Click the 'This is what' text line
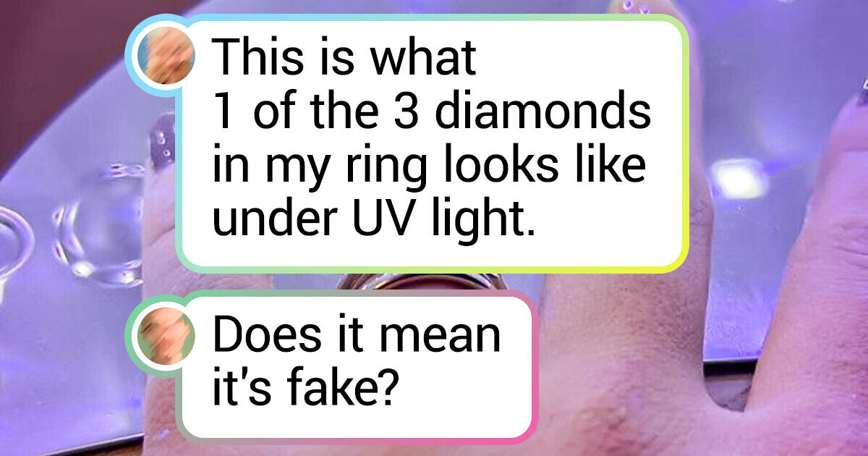This screenshot has width=868, height=456. [344, 56]
